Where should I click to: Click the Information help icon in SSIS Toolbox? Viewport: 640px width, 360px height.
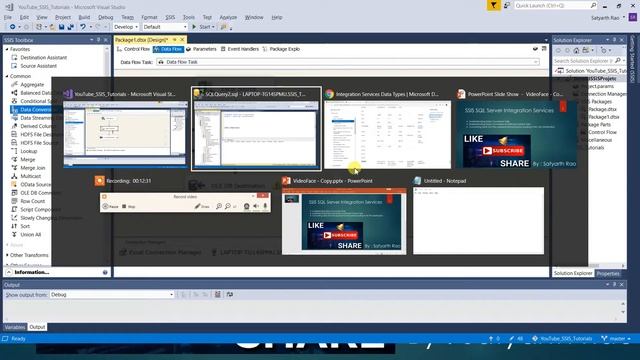tap(105, 272)
